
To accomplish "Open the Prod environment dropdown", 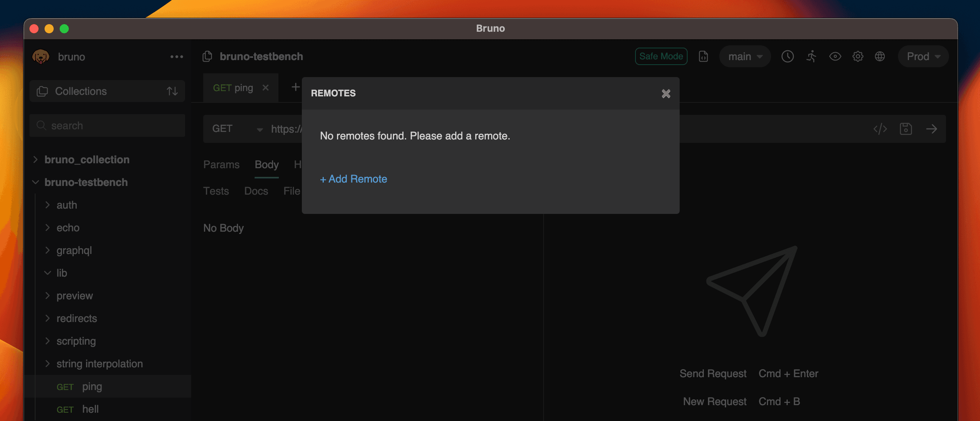I will click(923, 56).
